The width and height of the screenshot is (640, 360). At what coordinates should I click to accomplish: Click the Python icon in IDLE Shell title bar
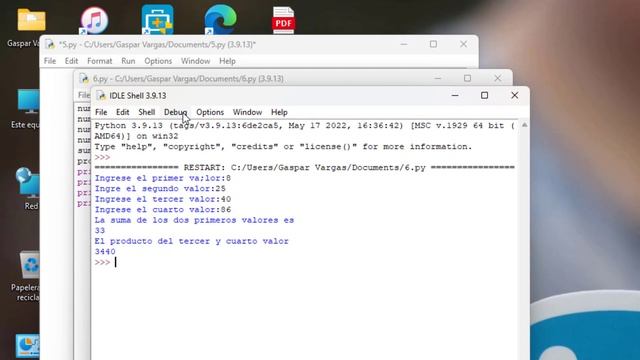[101, 96]
